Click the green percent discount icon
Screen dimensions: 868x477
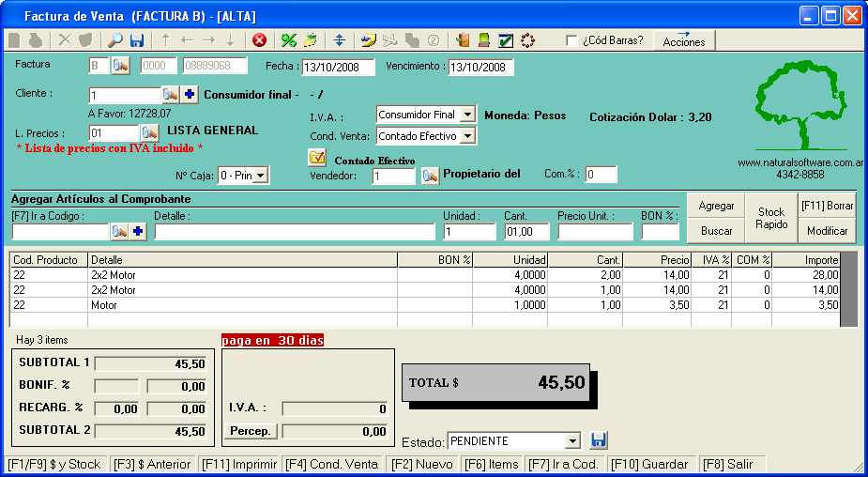(288, 39)
